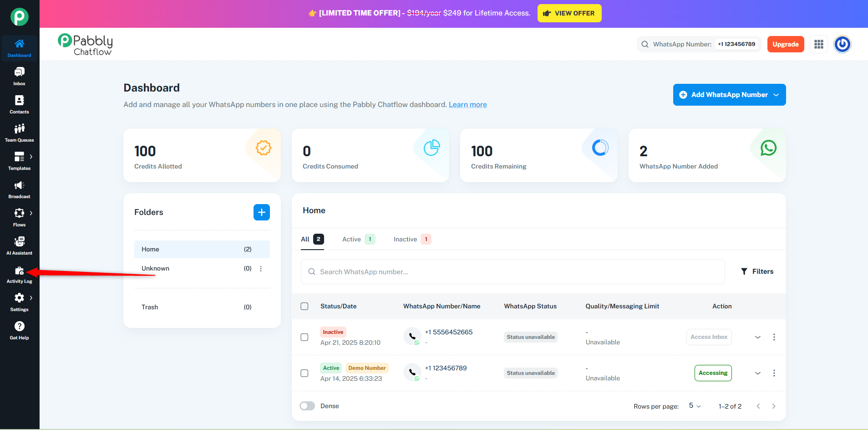This screenshot has height=430, width=868.
Task: Open Templates in the sidebar
Action: [x=19, y=161]
